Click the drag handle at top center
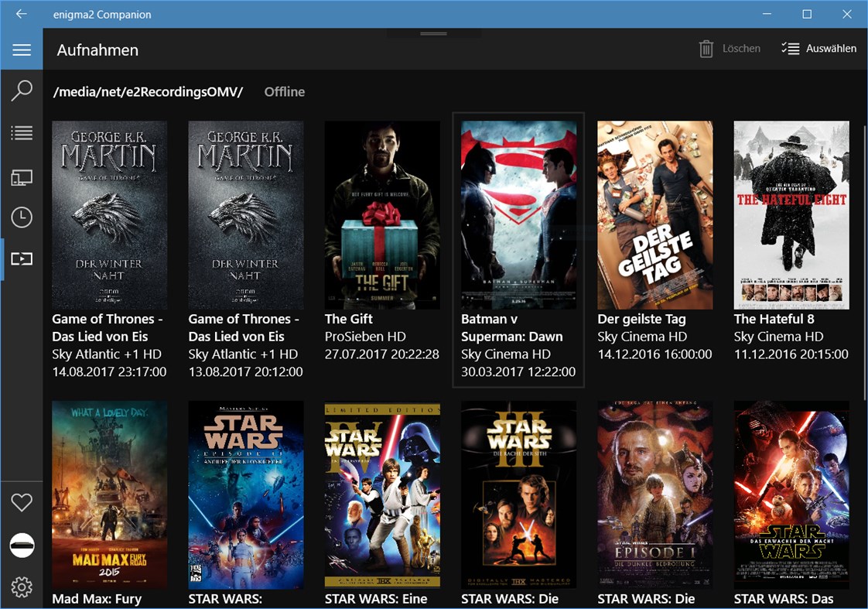The image size is (868, 609). (433, 34)
